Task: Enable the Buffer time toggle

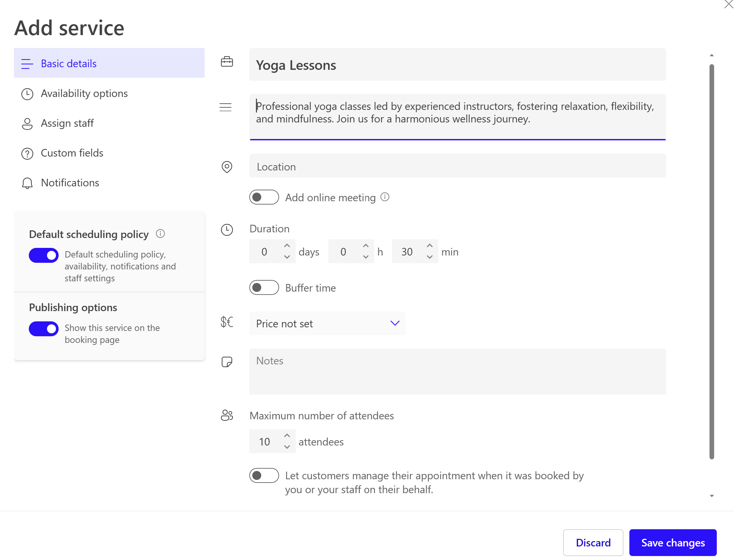Action: [x=264, y=287]
